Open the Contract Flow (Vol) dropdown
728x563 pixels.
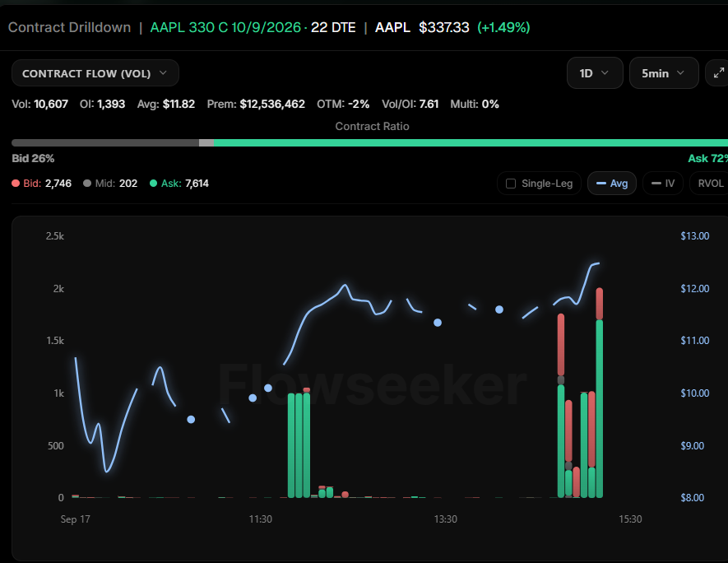coord(95,73)
